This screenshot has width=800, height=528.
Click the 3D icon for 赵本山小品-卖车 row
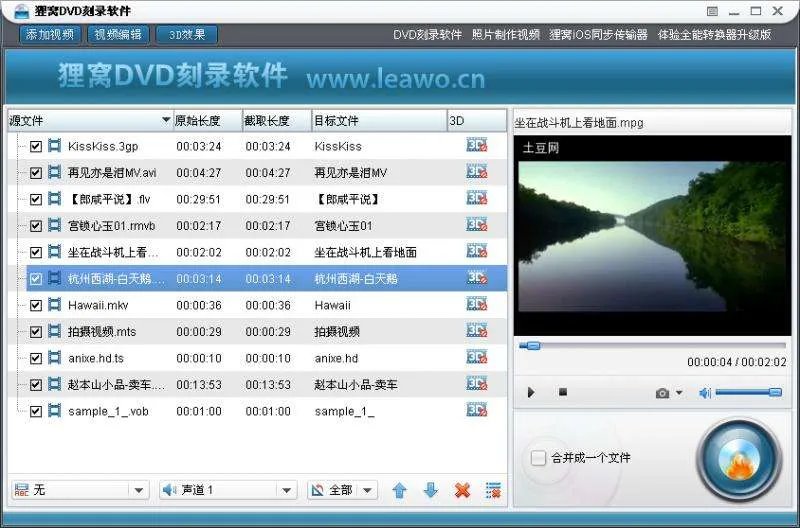coord(477,384)
